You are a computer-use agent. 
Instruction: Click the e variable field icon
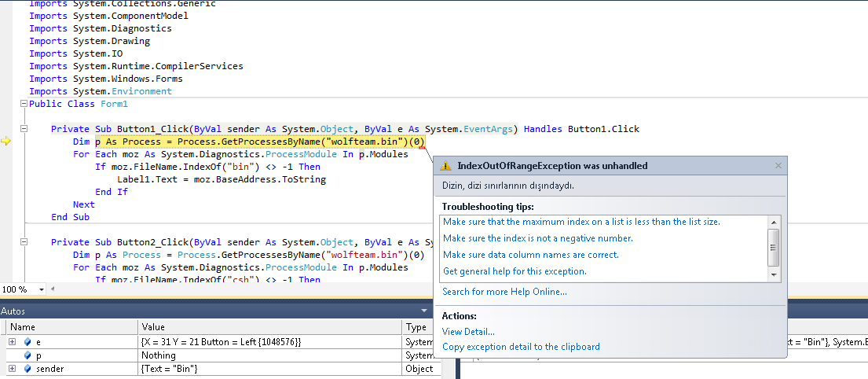click(x=27, y=342)
